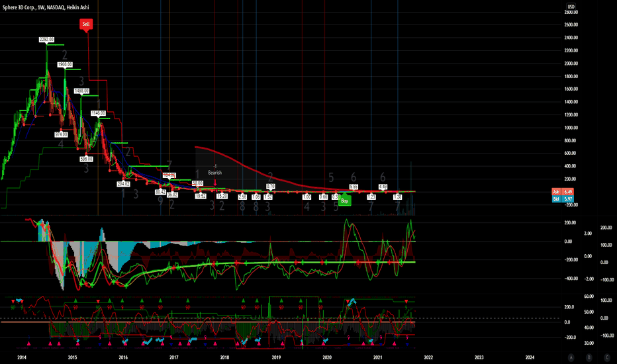Viewport: 617px width, 364px height.
Task: Select the 15.20 low label
Action: point(222,196)
